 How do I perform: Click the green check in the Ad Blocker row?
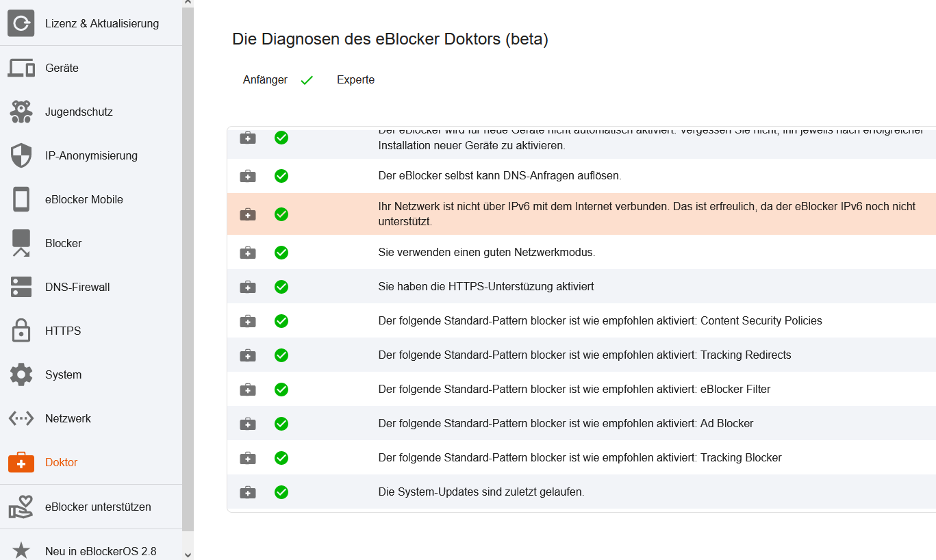281,424
